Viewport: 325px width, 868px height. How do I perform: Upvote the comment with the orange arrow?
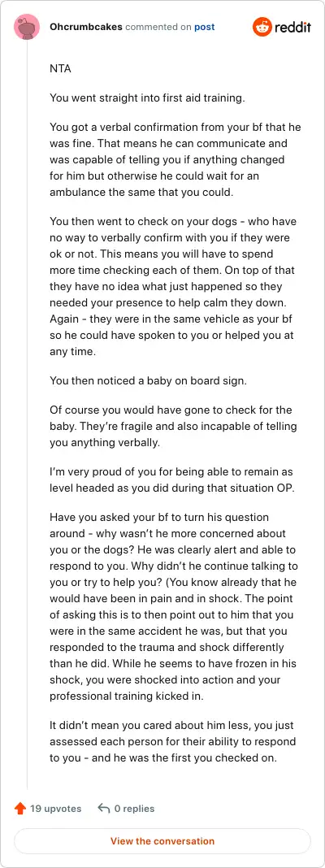tap(20, 809)
